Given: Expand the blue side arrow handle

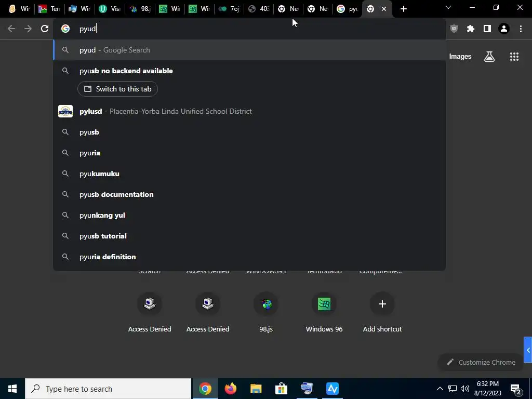Looking at the screenshot, I should tap(528, 350).
